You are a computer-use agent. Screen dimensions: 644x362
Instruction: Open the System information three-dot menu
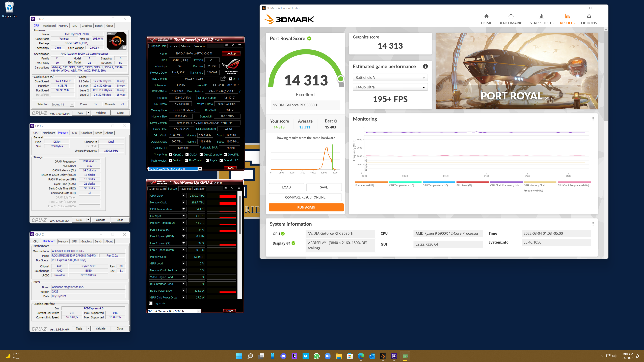tap(593, 224)
